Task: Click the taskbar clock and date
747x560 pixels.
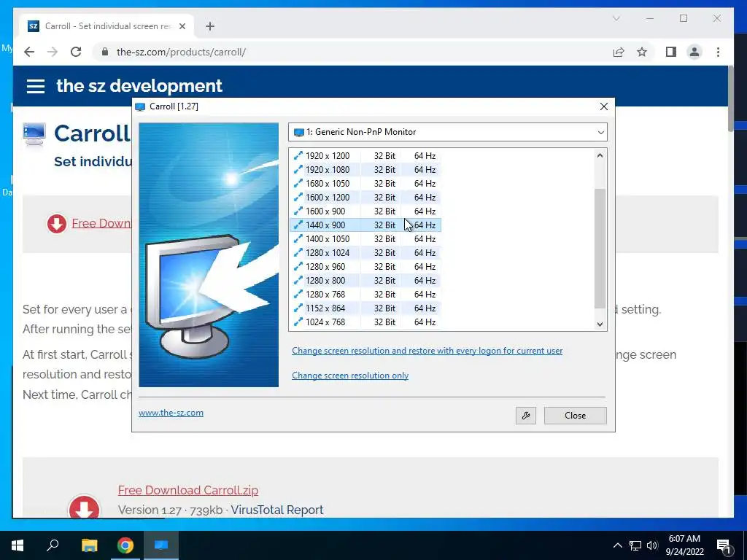Action: coord(684,545)
